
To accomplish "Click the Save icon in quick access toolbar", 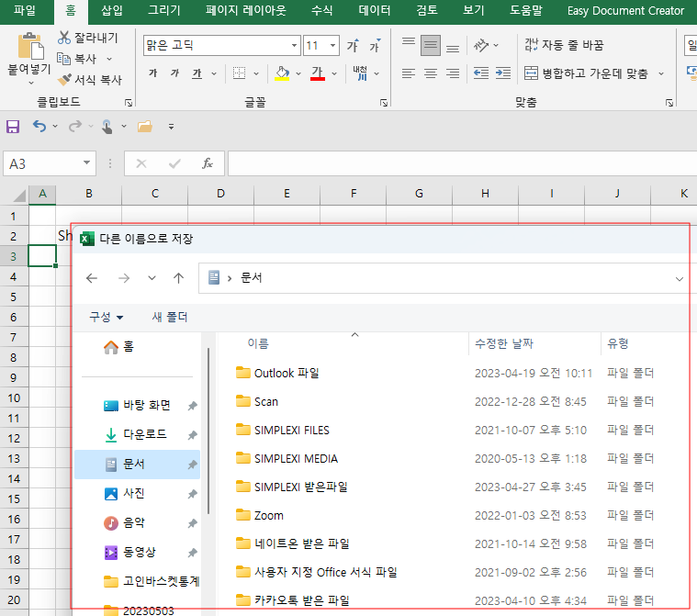I will click(13, 127).
